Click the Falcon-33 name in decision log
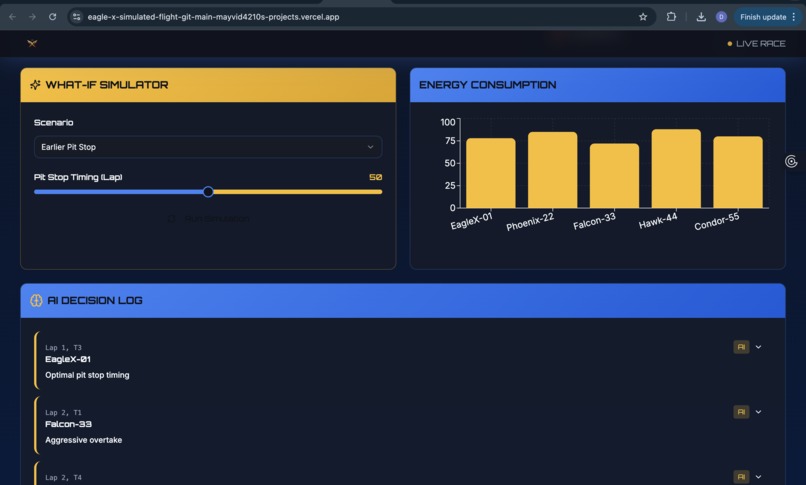Viewport: 806px width, 485px height. (x=68, y=424)
